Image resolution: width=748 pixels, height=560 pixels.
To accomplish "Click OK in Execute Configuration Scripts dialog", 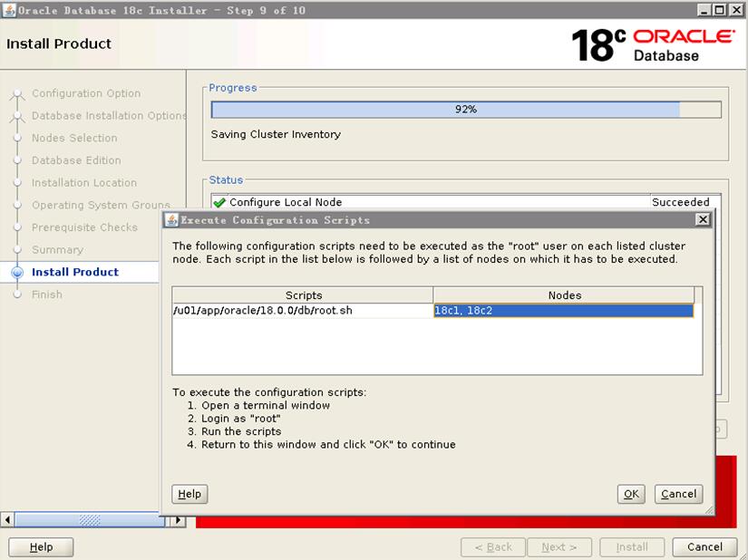I will 631,494.
